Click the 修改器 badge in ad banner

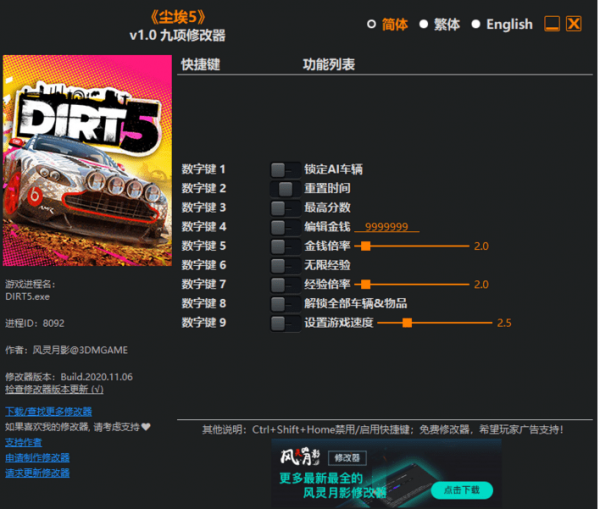347,458
